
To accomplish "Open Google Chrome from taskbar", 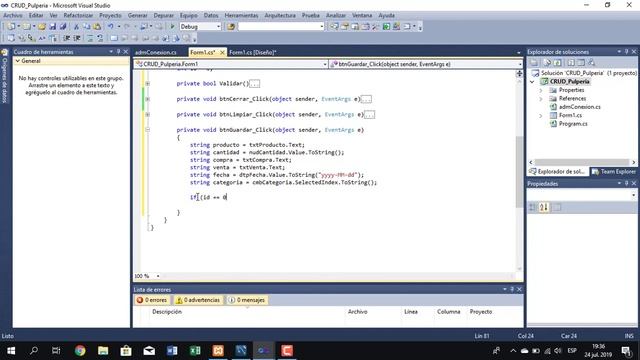I will point(80,351).
